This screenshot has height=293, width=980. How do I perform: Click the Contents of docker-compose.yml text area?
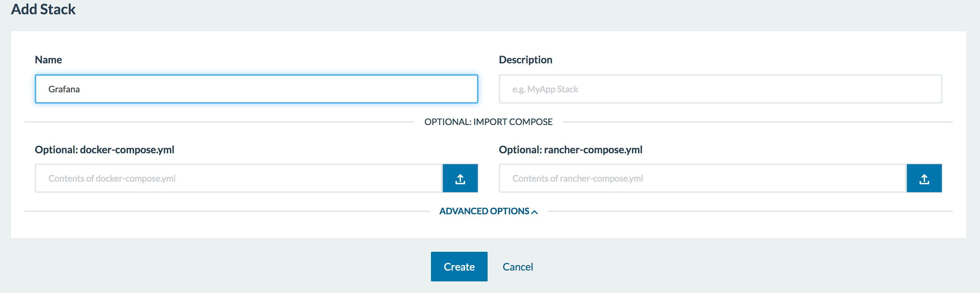(x=239, y=178)
